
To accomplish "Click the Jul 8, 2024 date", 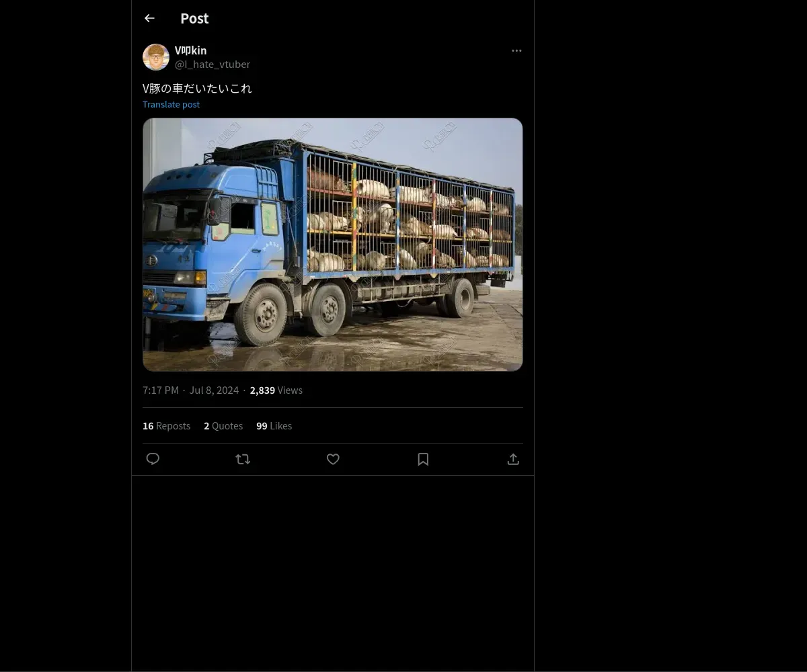I will click(214, 390).
